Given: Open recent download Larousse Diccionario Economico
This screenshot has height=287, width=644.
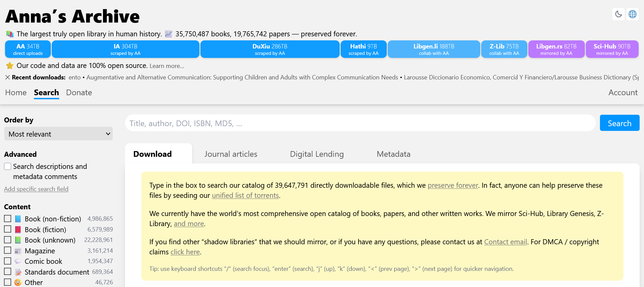Looking at the screenshot, I should point(521,77).
